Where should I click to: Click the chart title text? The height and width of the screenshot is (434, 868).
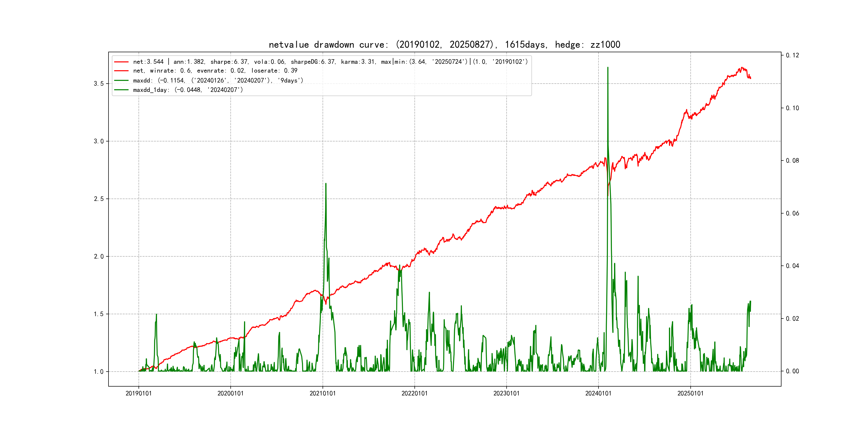(x=444, y=44)
